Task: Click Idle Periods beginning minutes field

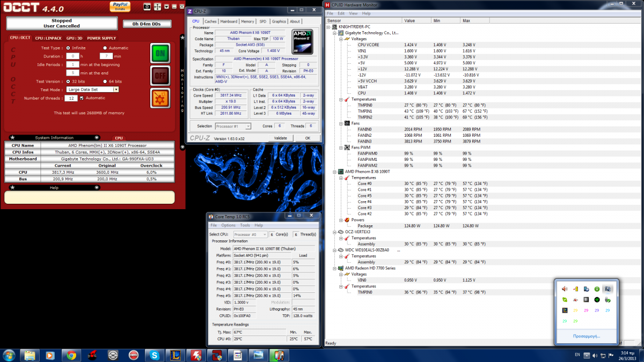Action: tap(72, 64)
